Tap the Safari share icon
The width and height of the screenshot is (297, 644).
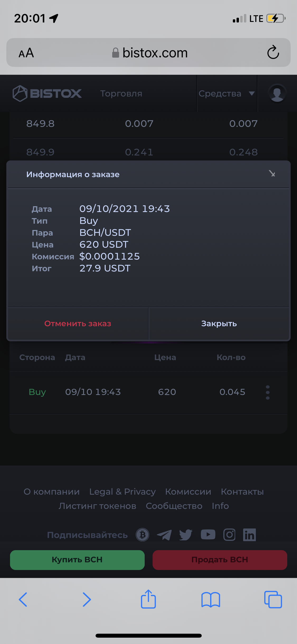click(x=148, y=599)
